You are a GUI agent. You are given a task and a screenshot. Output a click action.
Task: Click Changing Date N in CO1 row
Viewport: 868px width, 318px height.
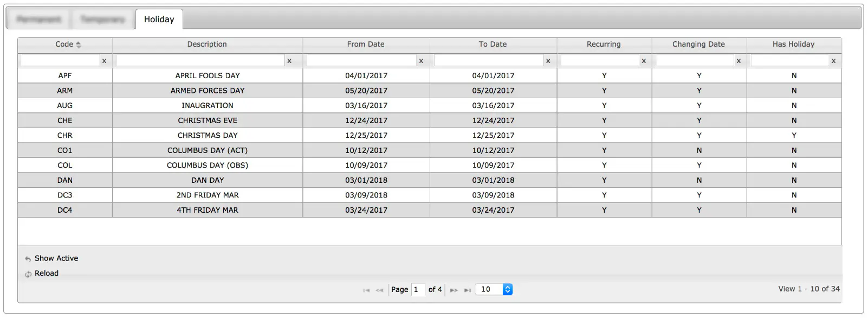coord(699,150)
